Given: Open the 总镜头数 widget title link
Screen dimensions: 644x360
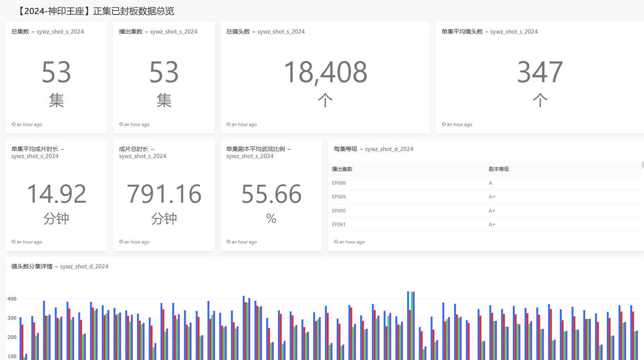Looking at the screenshot, I should click(x=265, y=32).
